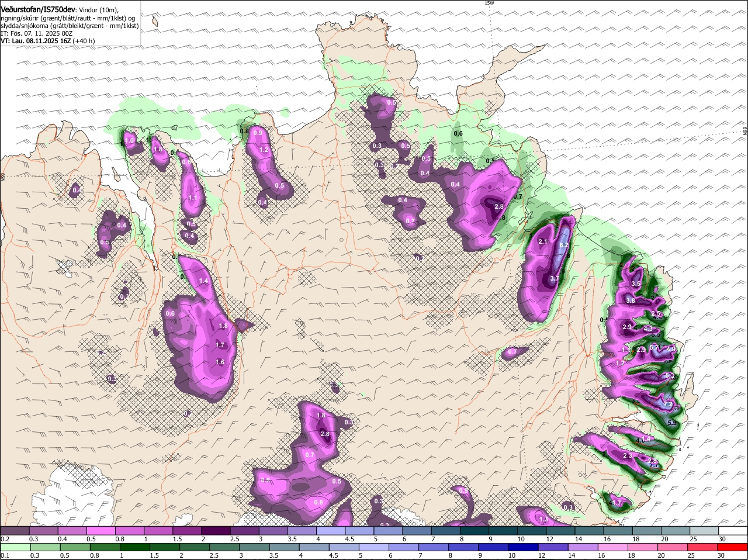
Task: Click the 0.9 value in the northern snow band
Action: pyautogui.click(x=258, y=133)
